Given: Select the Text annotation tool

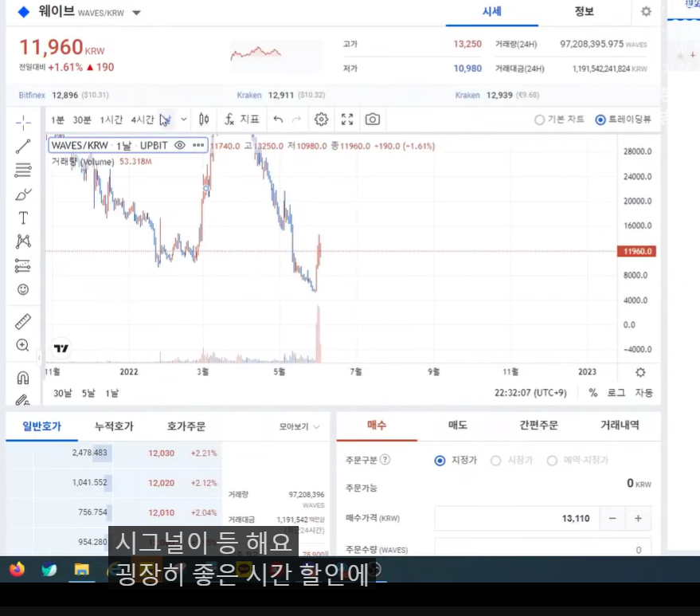Looking at the screenshot, I should (23, 218).
